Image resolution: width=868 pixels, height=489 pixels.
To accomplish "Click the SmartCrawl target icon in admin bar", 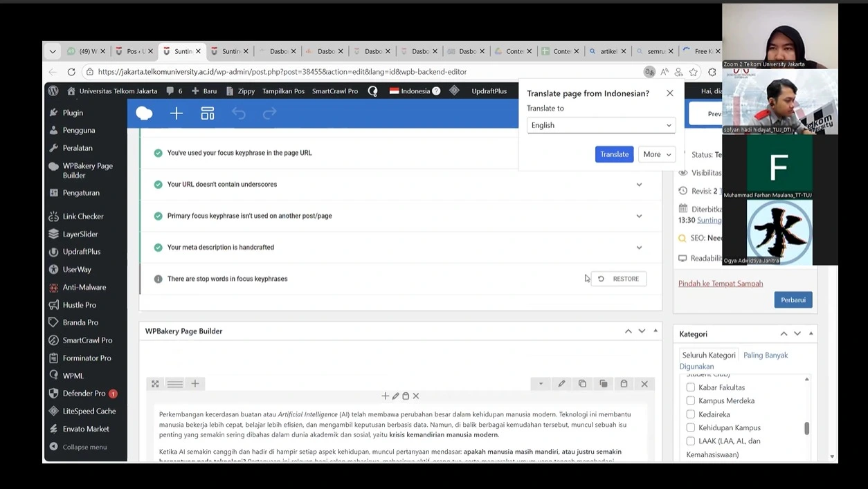I will coord(372,91).
